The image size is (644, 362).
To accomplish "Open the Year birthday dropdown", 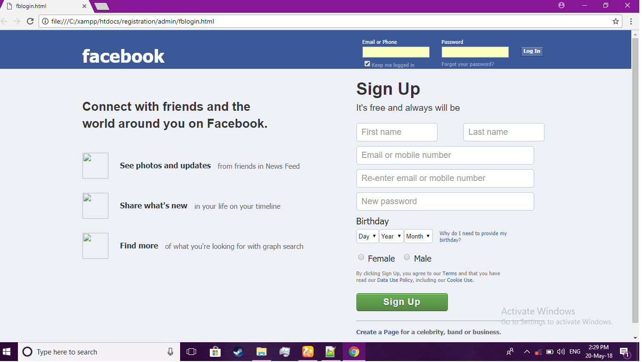I will point(392,236).
